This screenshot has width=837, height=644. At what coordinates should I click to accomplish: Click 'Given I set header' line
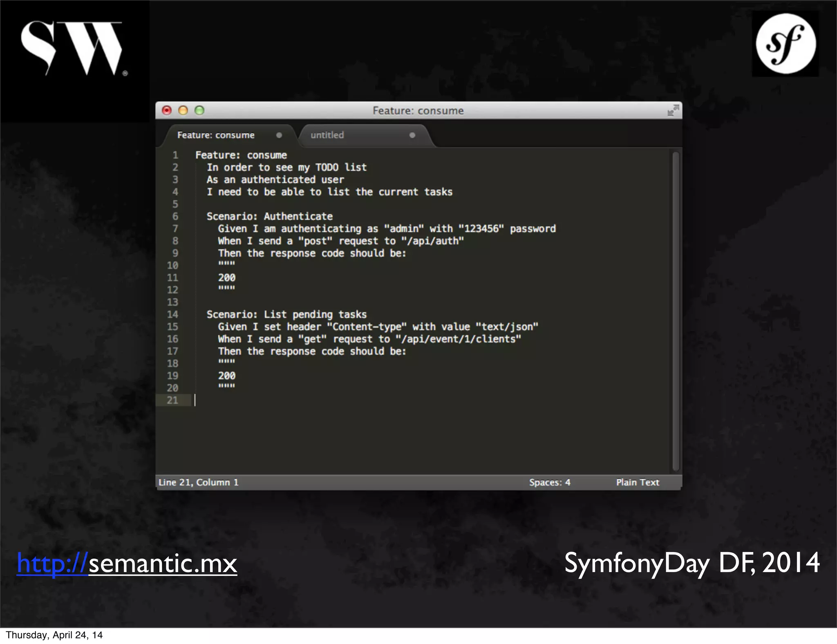click(x=378, y=327)
